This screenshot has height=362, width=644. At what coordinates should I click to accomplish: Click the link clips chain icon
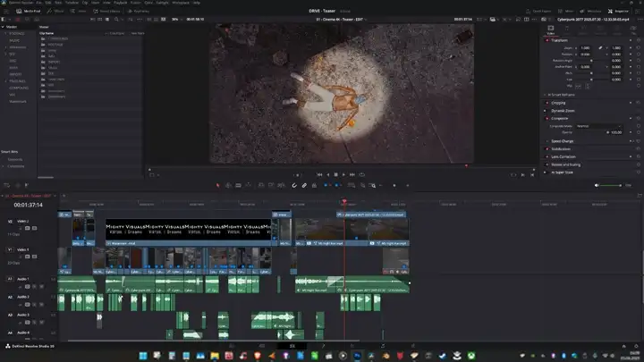pyautogui.click(x=304, y=185)
